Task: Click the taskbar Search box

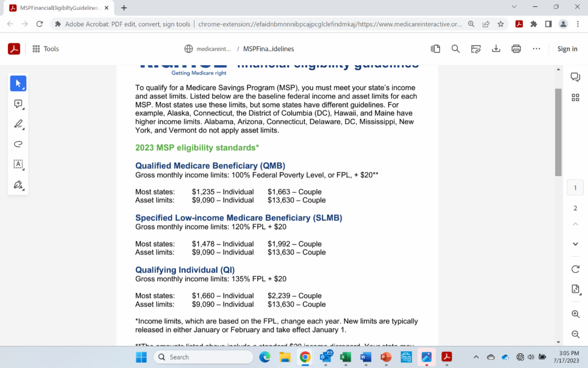Action: [203, 357]
